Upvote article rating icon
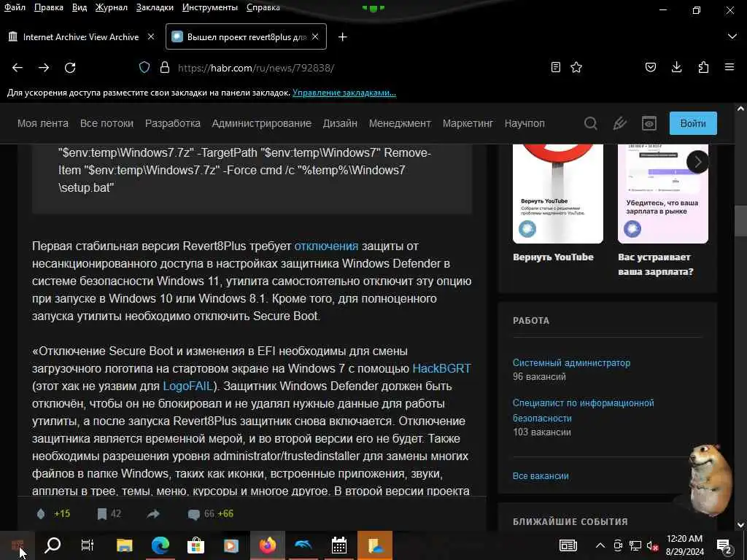The width and height of the screenshot is (747, 560). click(41, 513)
